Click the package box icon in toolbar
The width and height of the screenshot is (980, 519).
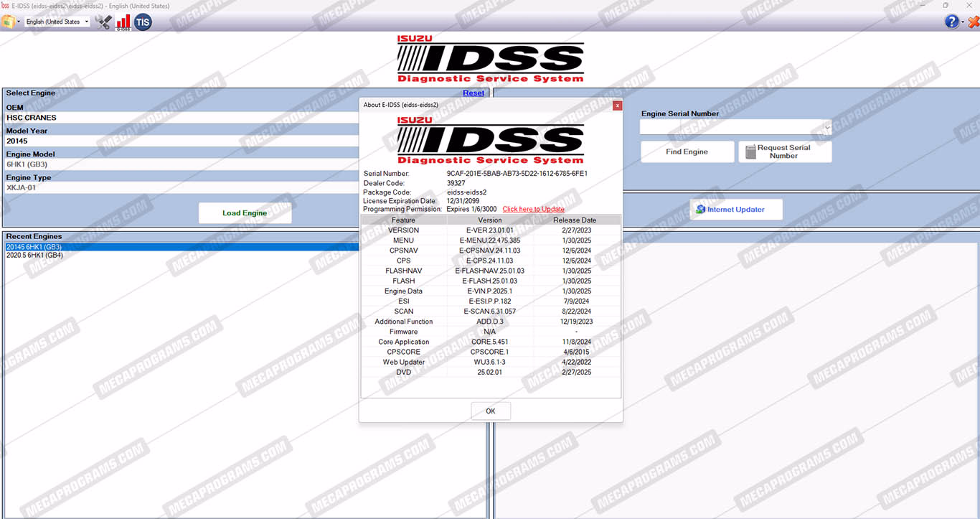8,22
